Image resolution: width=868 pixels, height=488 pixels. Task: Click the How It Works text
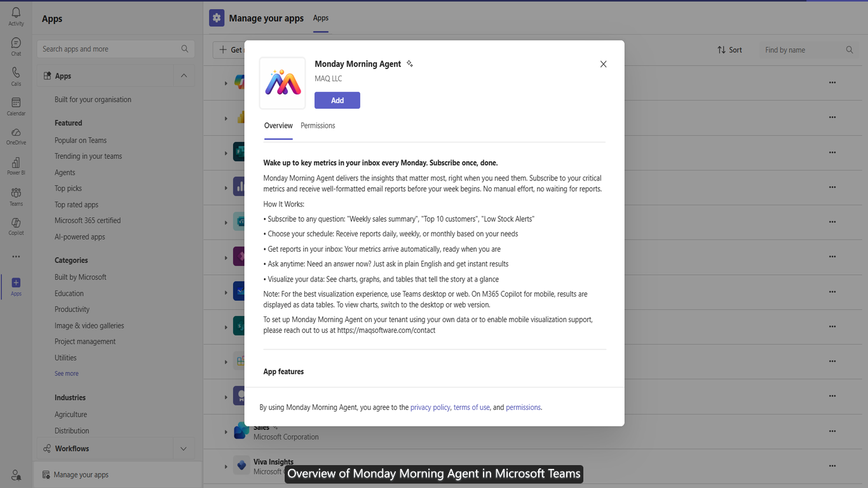tap(284, 204)
